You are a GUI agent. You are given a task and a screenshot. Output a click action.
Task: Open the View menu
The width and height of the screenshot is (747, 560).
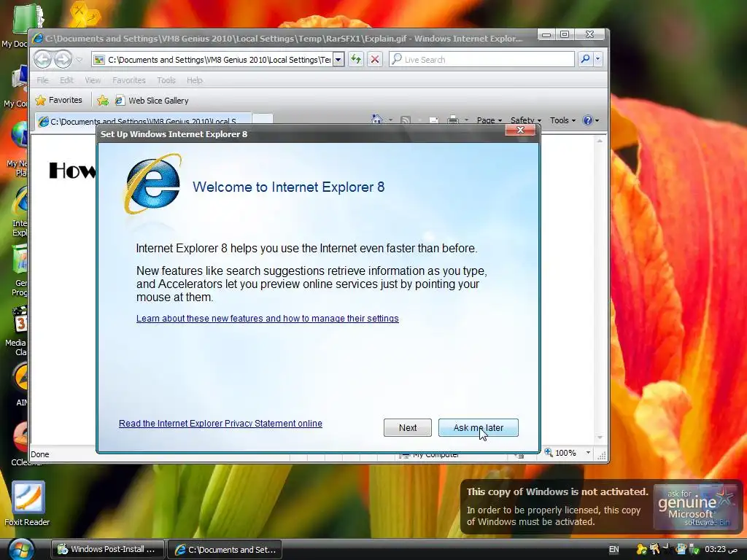click(93, 80)
